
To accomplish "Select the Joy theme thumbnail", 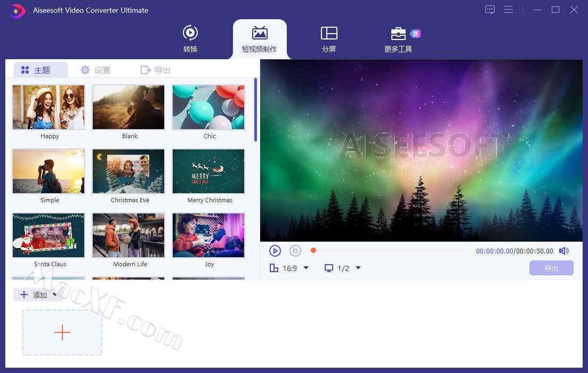I will pos(208,236).
